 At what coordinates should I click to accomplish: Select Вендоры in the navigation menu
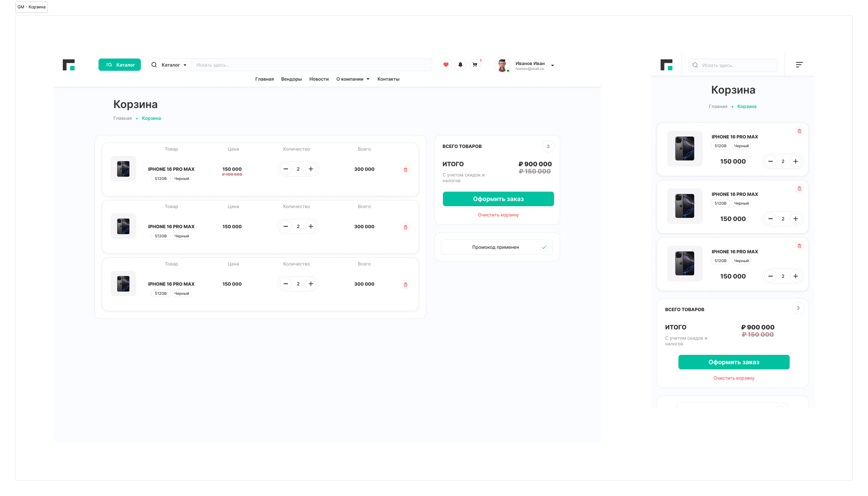(291, 79)
